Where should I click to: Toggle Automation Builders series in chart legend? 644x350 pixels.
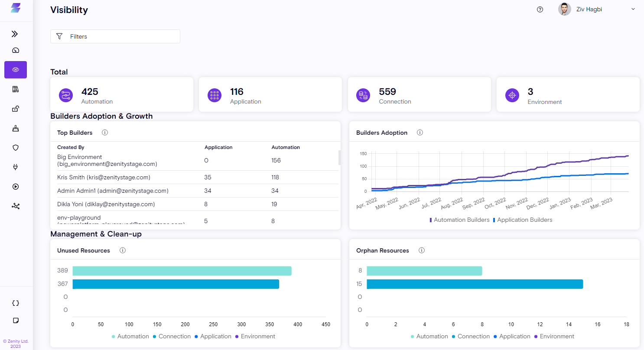point(459,220)
